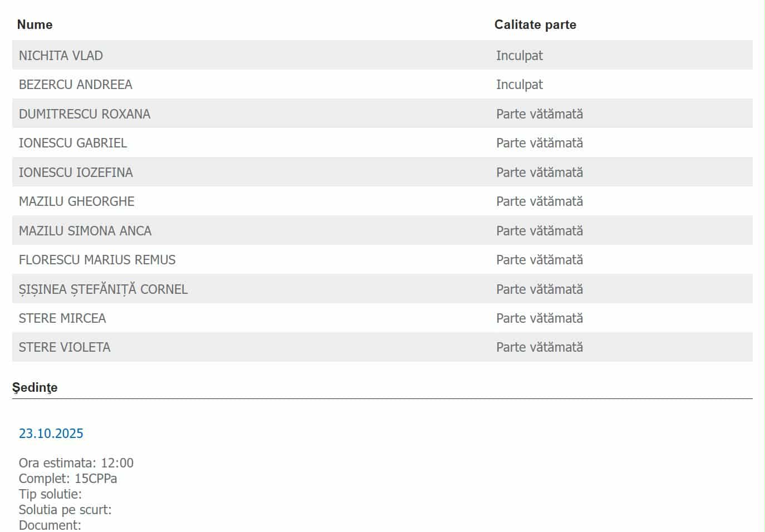Select IONESCU IOZEFINA party name
Viewport: 765px width, 532px height.
(76, 173)
